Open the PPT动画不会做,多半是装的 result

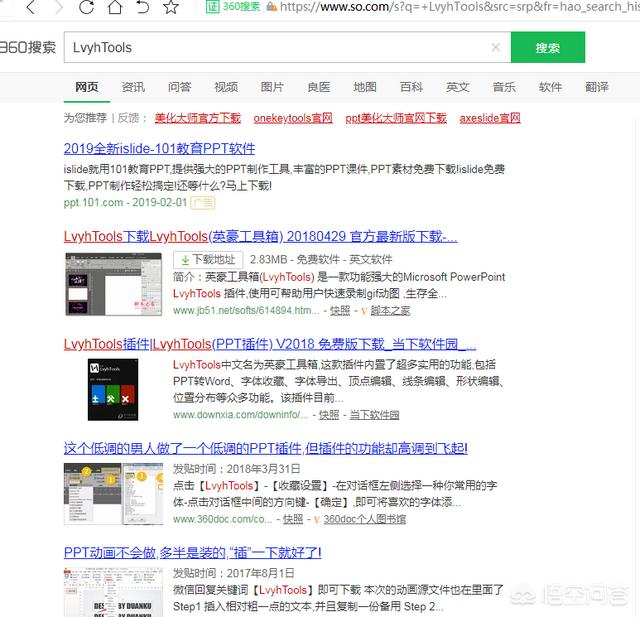click(x=192, y=553)
